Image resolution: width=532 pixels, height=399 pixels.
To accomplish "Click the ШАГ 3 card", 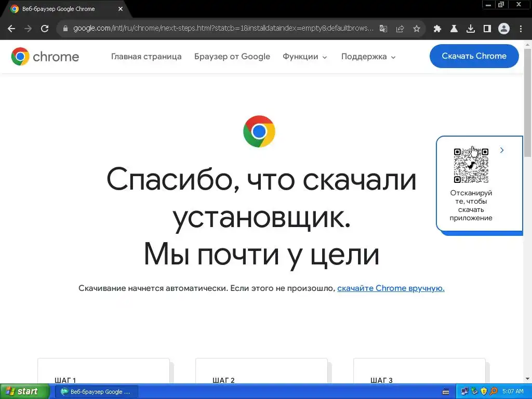I will tap(419, 371).
